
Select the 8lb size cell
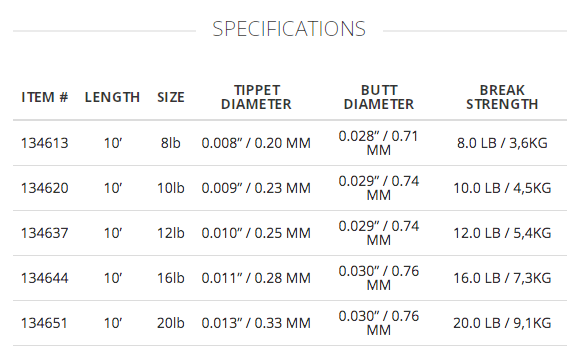tap(171, 143)
